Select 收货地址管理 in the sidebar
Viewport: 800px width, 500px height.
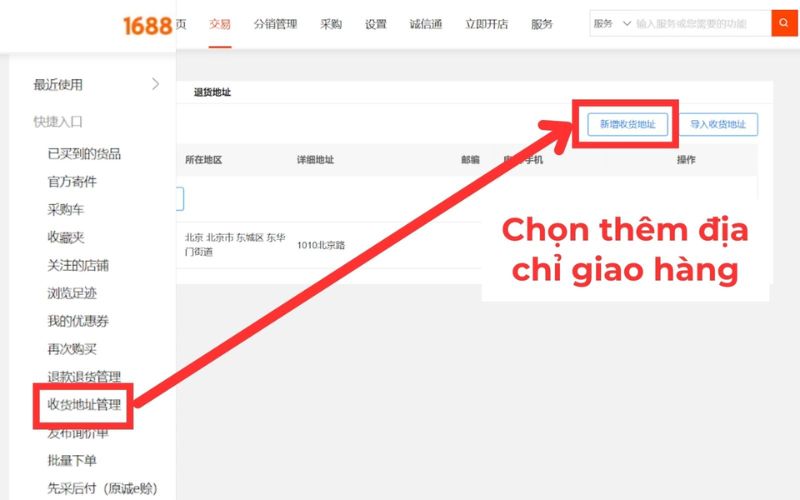click(x=84, y=405)
